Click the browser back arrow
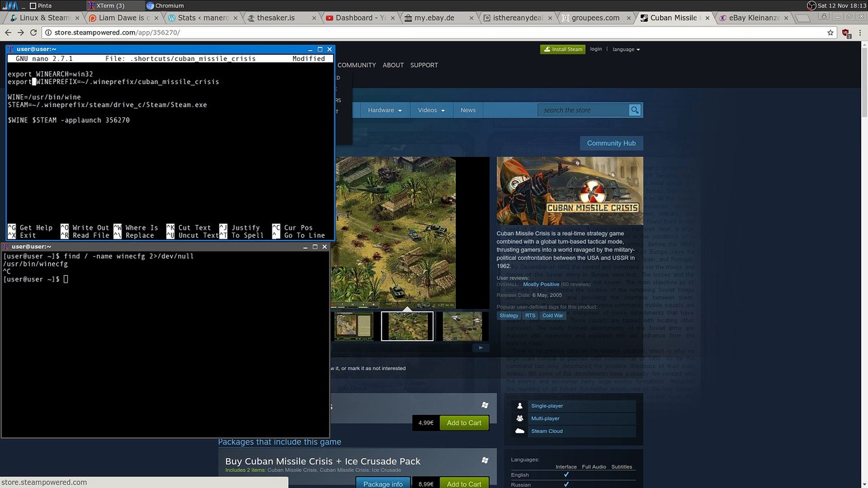Viewport: 868px width, 488px height. (x=7, y=33)
